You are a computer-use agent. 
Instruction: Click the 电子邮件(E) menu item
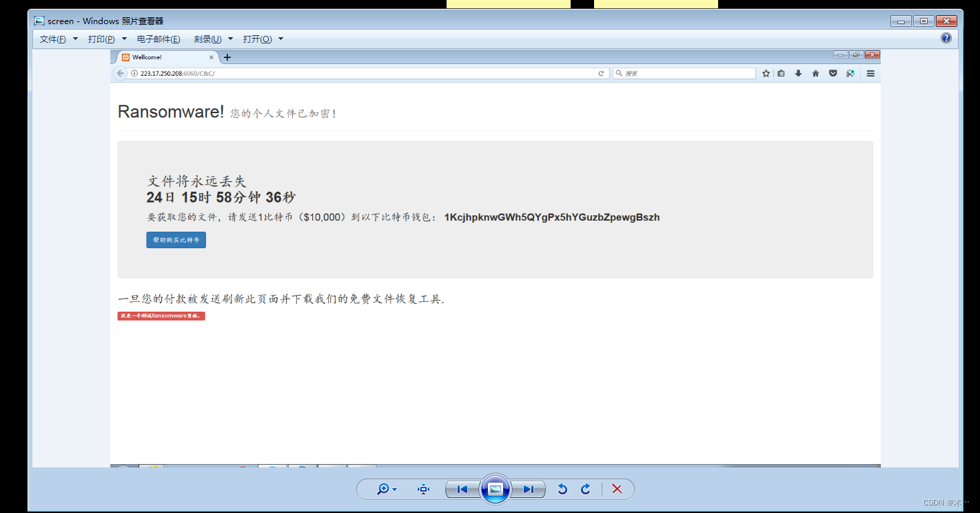point(159,39)
